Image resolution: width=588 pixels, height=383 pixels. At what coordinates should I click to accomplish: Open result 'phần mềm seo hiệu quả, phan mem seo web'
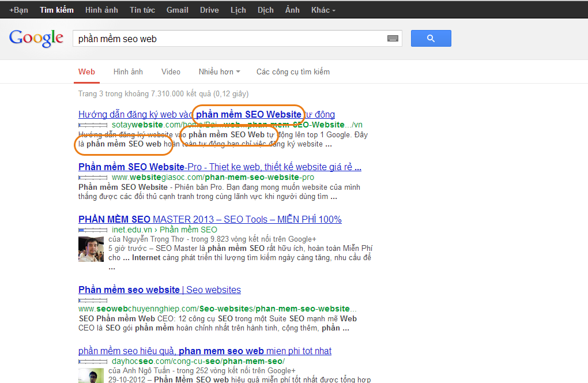click(x=205, y=351)
